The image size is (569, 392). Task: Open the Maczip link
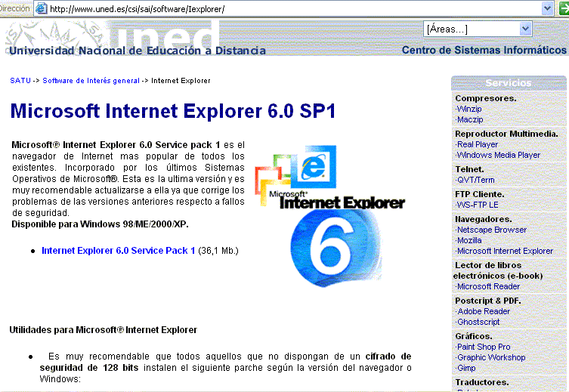click(470, 119)
